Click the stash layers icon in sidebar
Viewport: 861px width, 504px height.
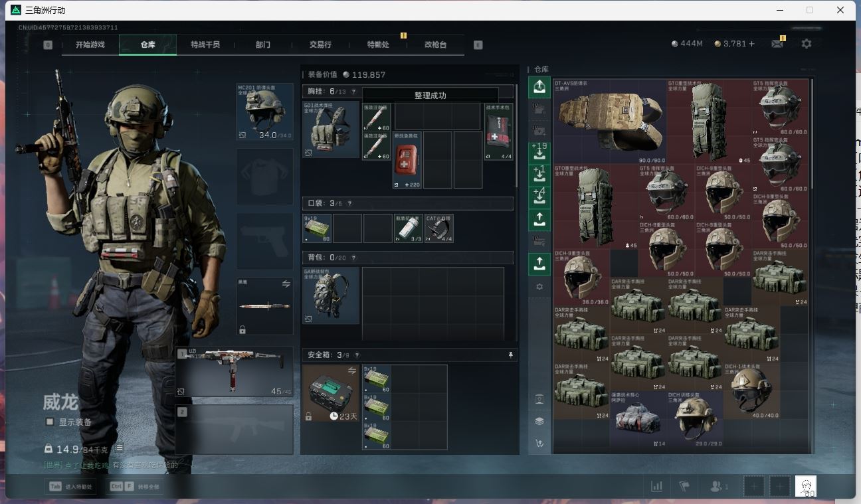click(x=539, y=421)
